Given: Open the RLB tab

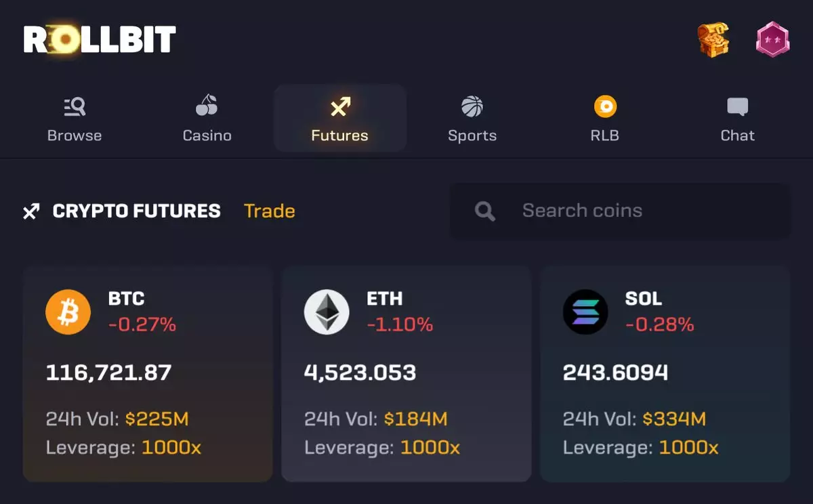Looking at the screenshot, I should click(605, 119).
